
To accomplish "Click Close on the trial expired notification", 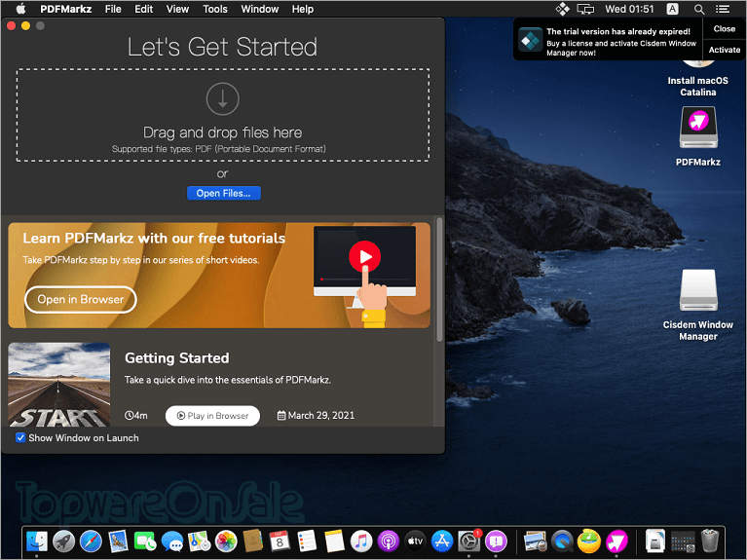I will pyautogui.click(x=725, y=29).
